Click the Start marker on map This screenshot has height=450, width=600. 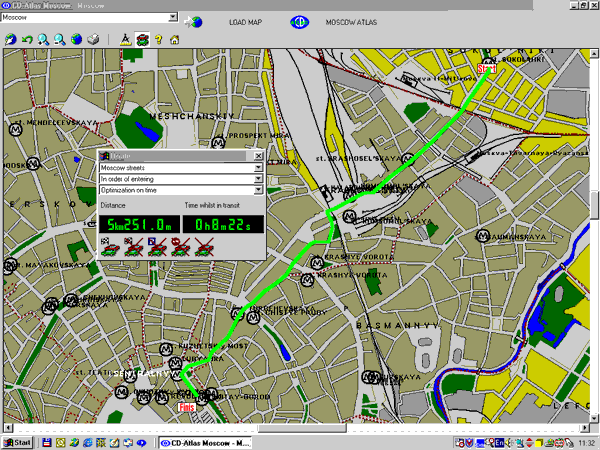(487, 68)
